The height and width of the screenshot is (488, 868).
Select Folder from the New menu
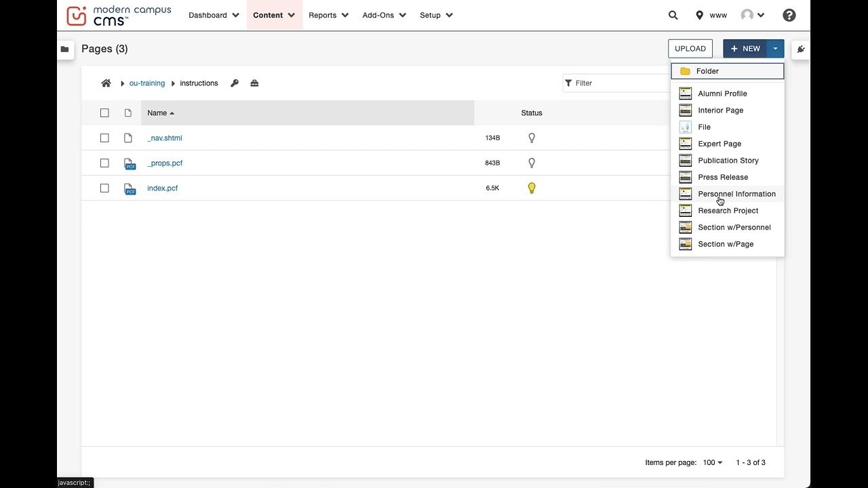pyautogui.click(x=727, y=71)
